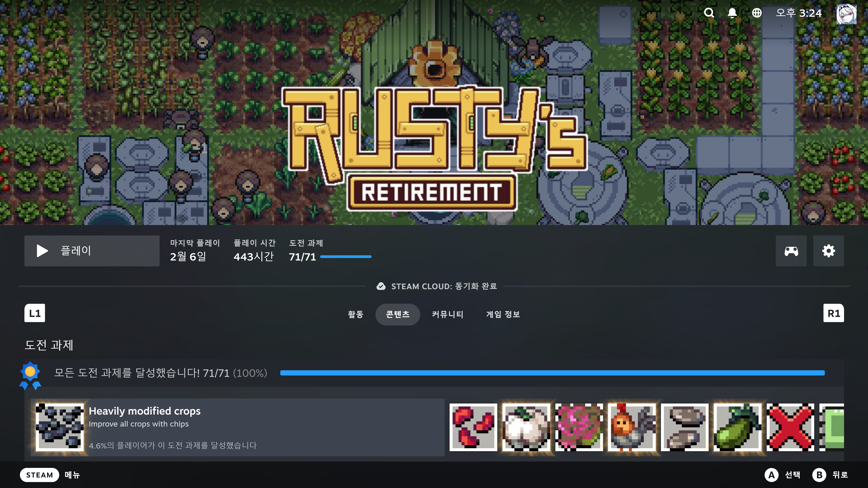Open the user profile avatar
Screen dimensions: 868x488
(x=847, y=14)
